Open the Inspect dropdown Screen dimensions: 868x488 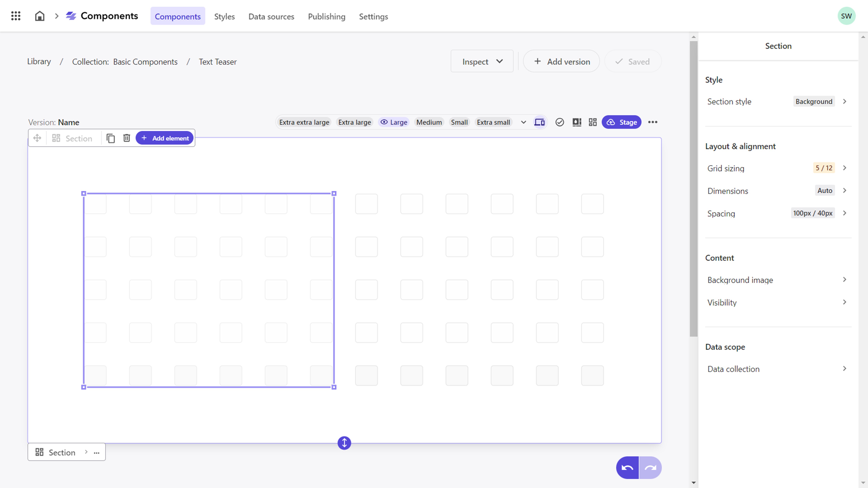point(482,61)
